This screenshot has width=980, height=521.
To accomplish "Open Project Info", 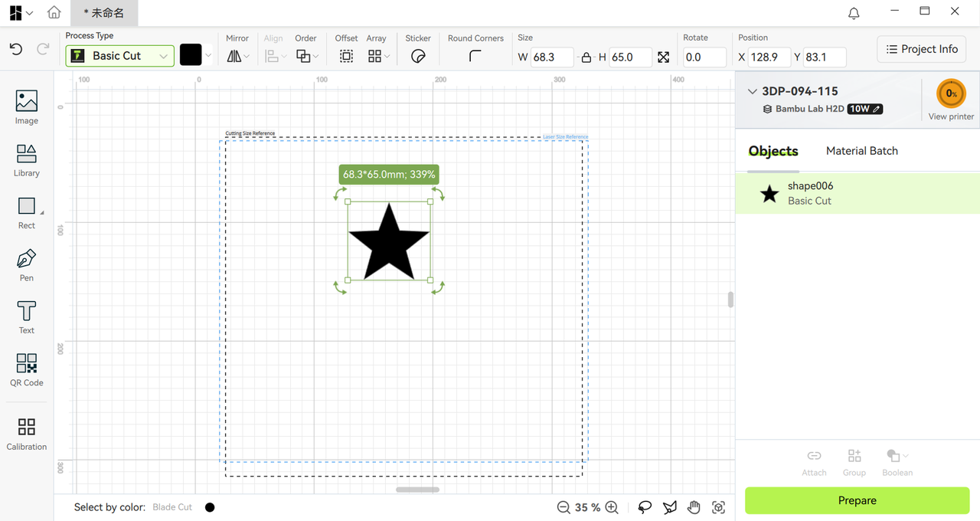I will pyautogui.click(x=922, y=49).
